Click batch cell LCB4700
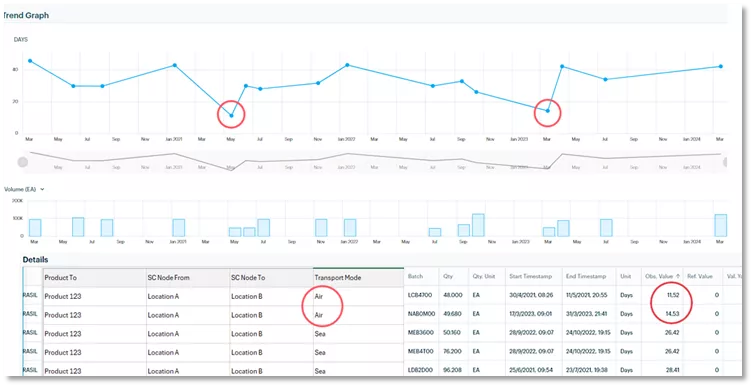The width and height of the screenshot is (753, 387). 420,295
